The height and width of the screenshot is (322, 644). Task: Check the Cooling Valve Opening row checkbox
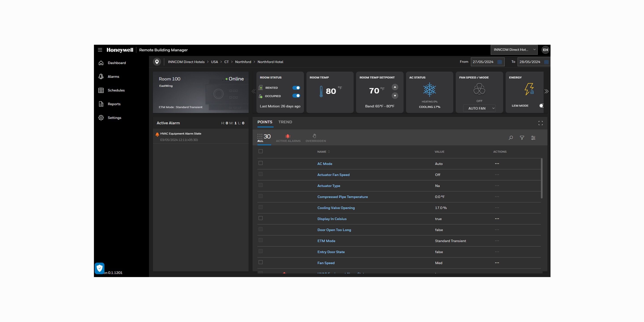click(261, 207)
